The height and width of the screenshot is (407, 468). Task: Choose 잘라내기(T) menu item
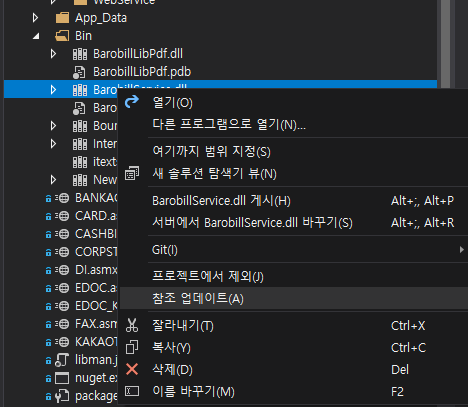click(293, 325)
